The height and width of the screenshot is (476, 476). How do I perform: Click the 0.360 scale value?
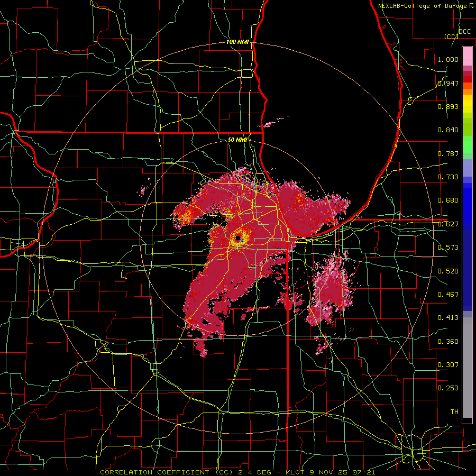point(448,342)
